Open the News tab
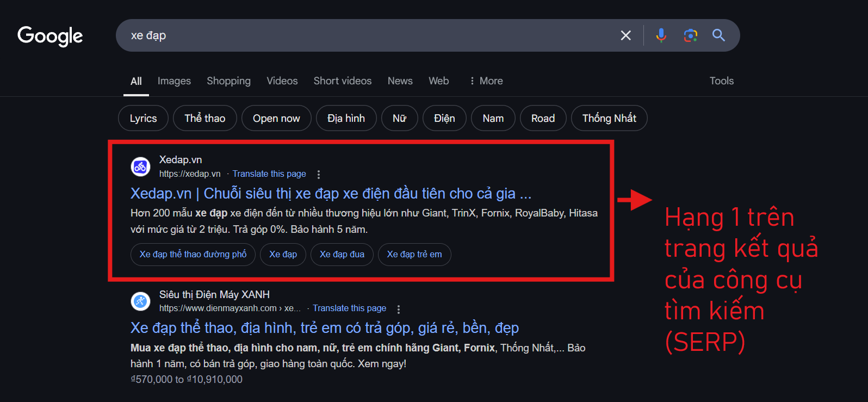Screen dimensions: 868x402 coord(400,81)
